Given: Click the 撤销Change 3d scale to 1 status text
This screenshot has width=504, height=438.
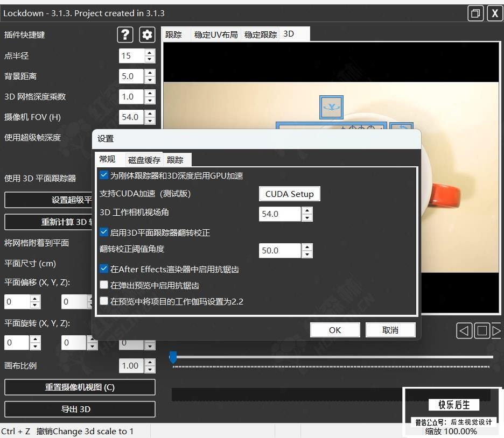Looking at the screenshot, I should (85, 431).
